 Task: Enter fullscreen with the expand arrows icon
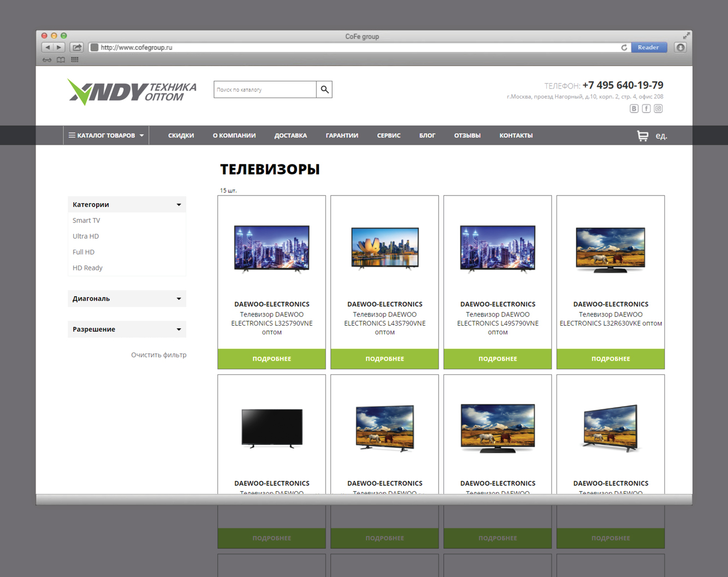coord(686,36)
